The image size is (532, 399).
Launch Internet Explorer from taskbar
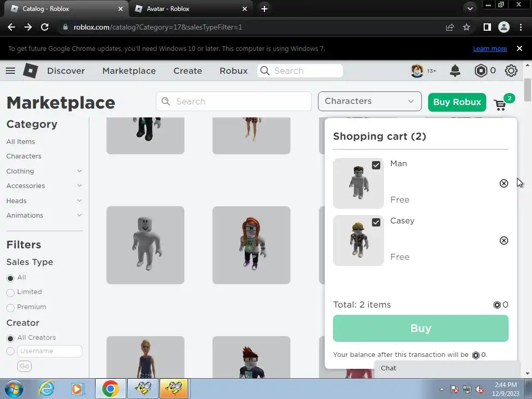click(46, 389)
